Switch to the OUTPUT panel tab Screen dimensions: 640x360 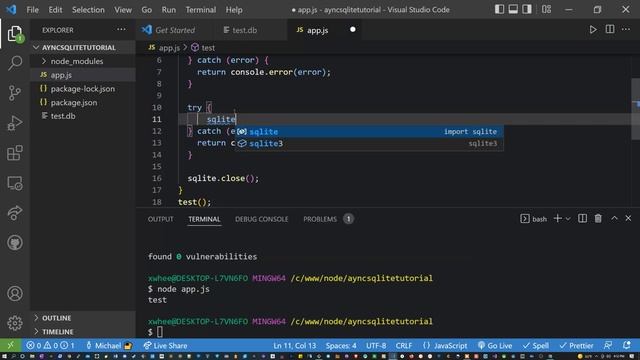point(160,219)
